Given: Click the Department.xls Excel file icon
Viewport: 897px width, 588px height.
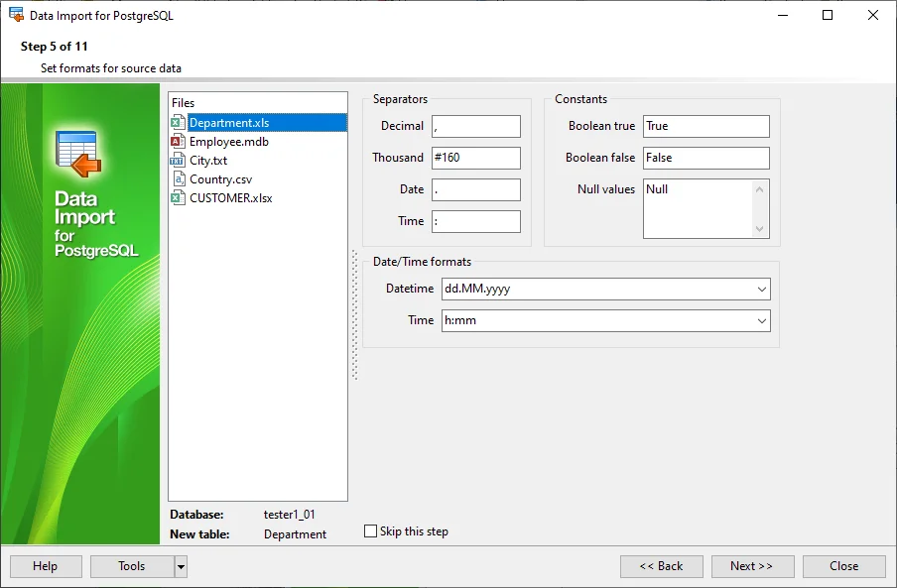Looking at the screenshot, I should pos(178,123).
